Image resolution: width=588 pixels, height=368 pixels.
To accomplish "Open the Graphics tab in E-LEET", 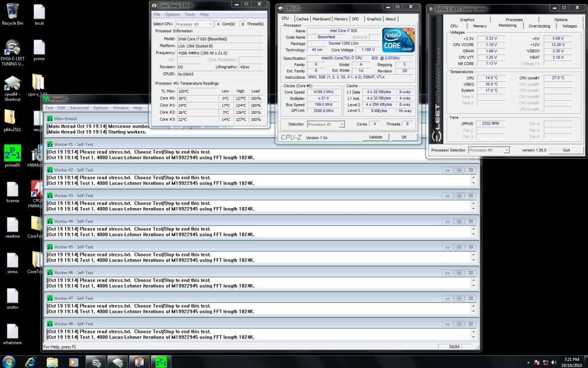I will click(467, 20).
